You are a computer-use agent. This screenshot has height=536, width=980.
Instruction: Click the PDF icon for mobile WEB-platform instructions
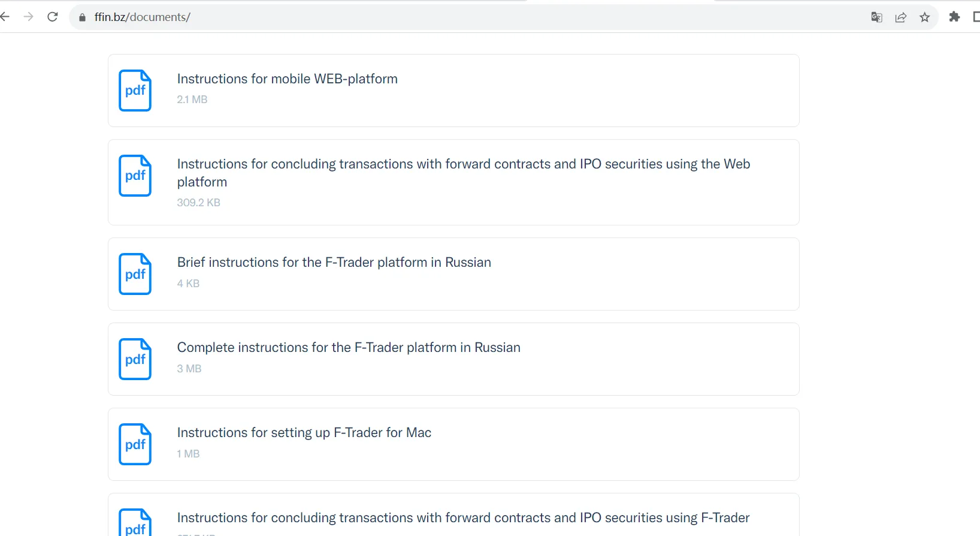(135, 91)
